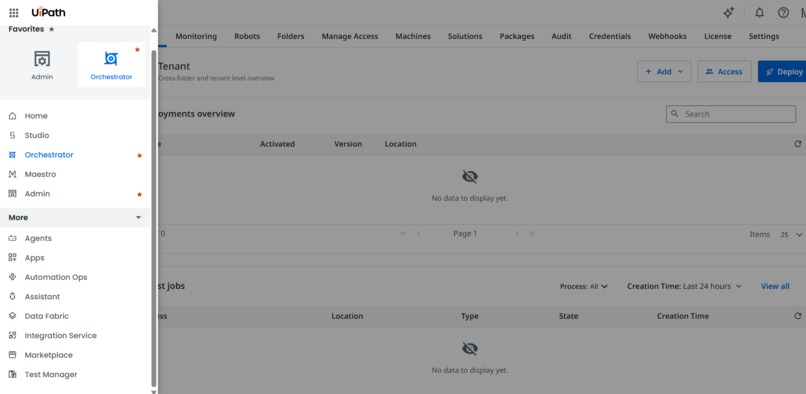Switch to the Credentials tab
Image resolution: width=806 pixels, height=394 pixels.
610,36
